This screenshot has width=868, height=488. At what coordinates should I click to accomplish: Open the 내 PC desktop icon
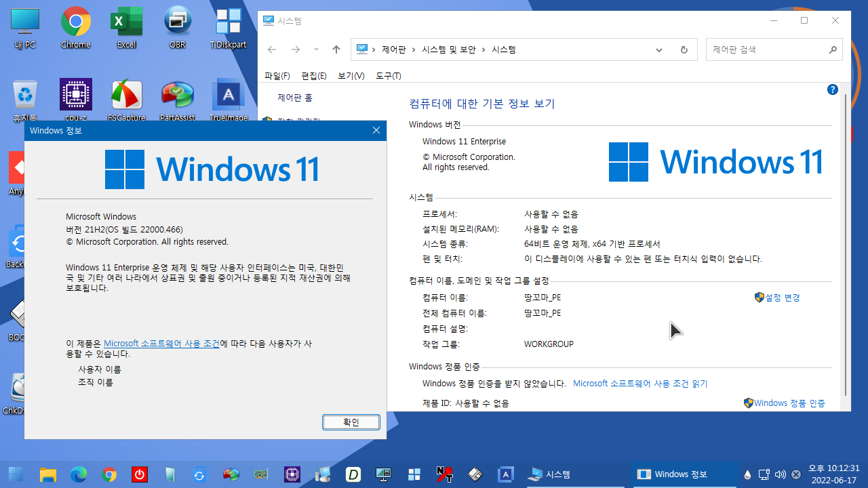25,28
